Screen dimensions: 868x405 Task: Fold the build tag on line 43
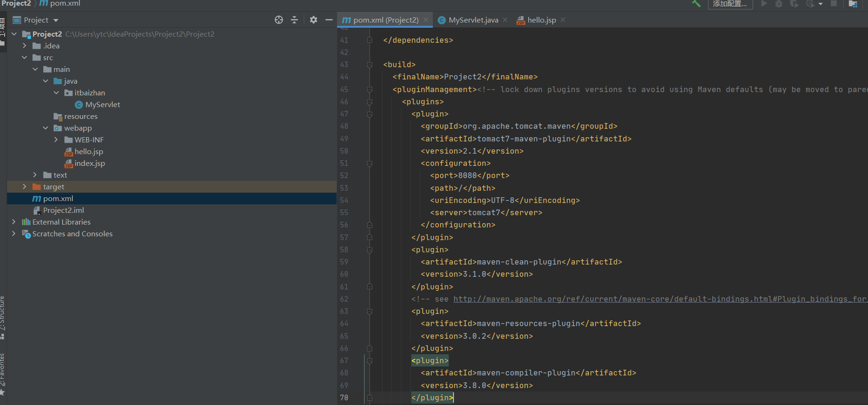pos(369,65)
